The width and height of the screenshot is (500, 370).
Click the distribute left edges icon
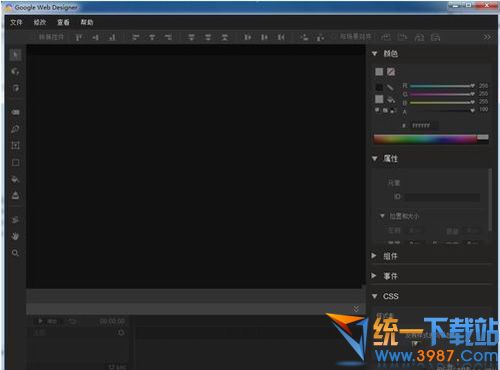click(247, 37)
